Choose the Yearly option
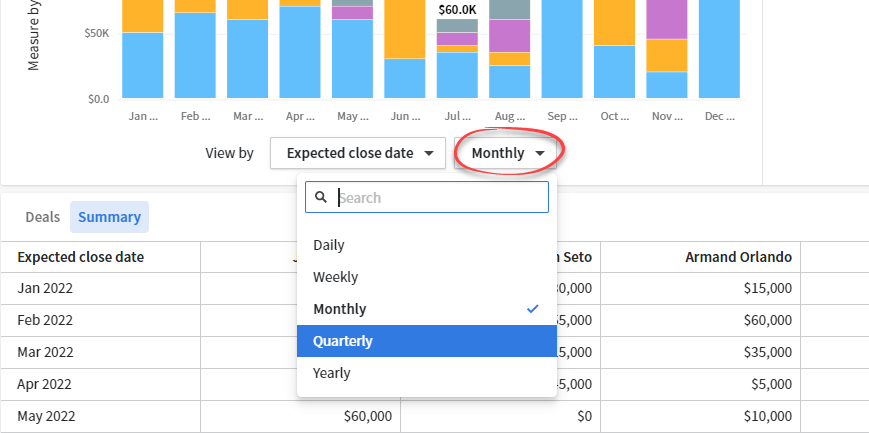 pos(427,373)
